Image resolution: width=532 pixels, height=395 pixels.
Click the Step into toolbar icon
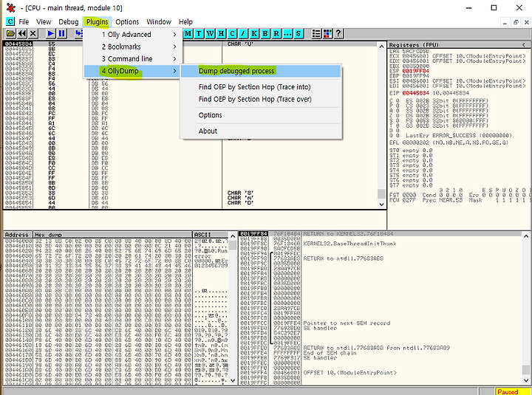[x=79, y=33]
